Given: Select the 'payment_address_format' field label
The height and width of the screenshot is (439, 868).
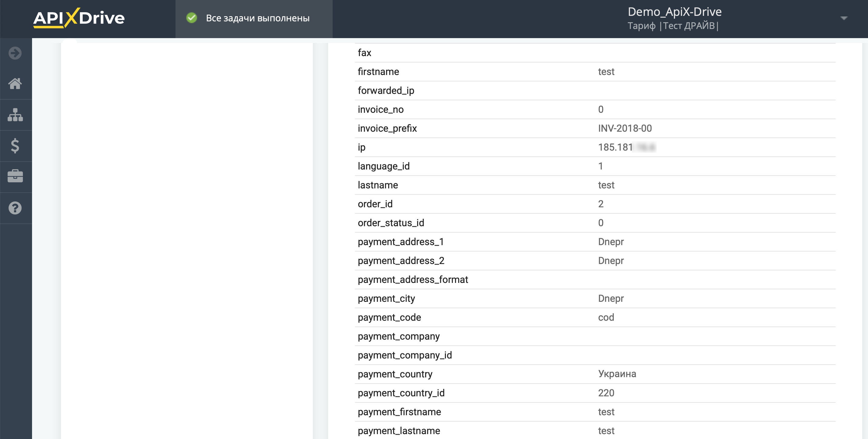Looking at the screenshot, I should pos(413,280).
